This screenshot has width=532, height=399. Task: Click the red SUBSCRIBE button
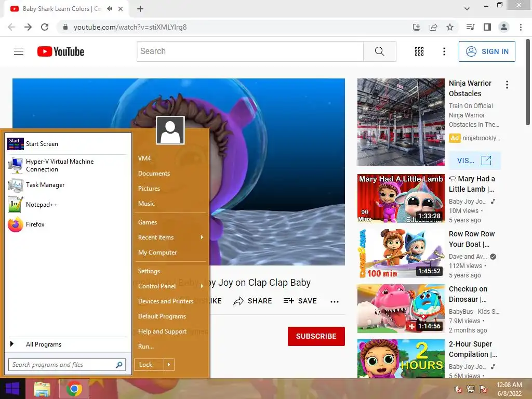pos(316,336)
